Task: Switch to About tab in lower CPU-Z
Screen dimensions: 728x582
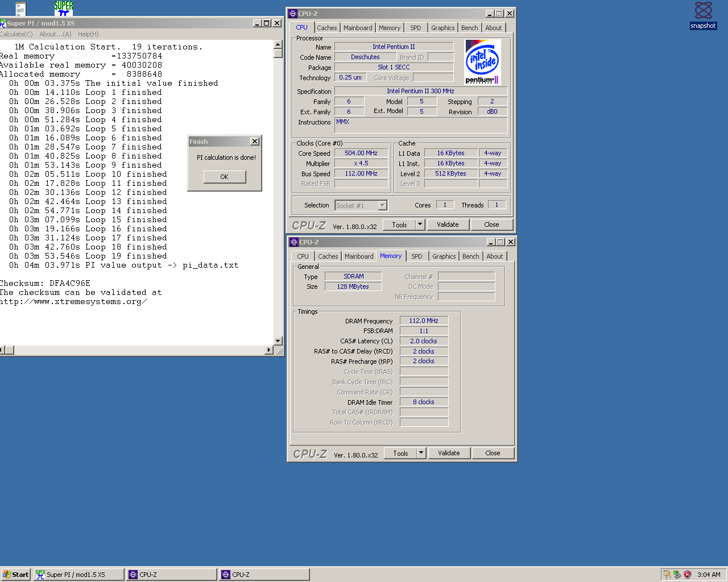Action: [x=495, y=256]
